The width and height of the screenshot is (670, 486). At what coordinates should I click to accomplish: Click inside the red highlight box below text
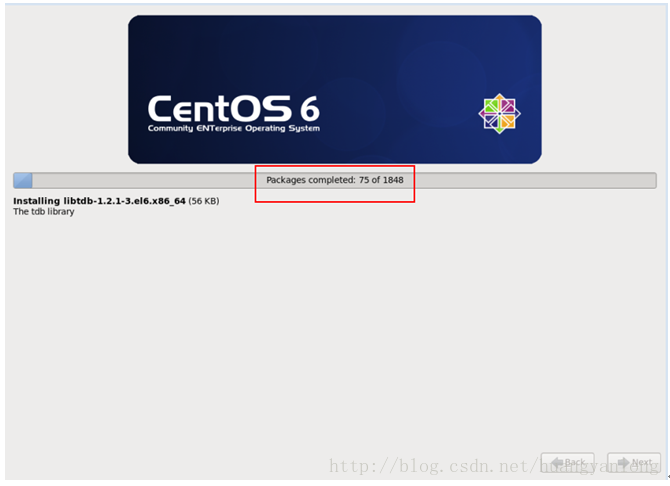(x=335, y=194)
